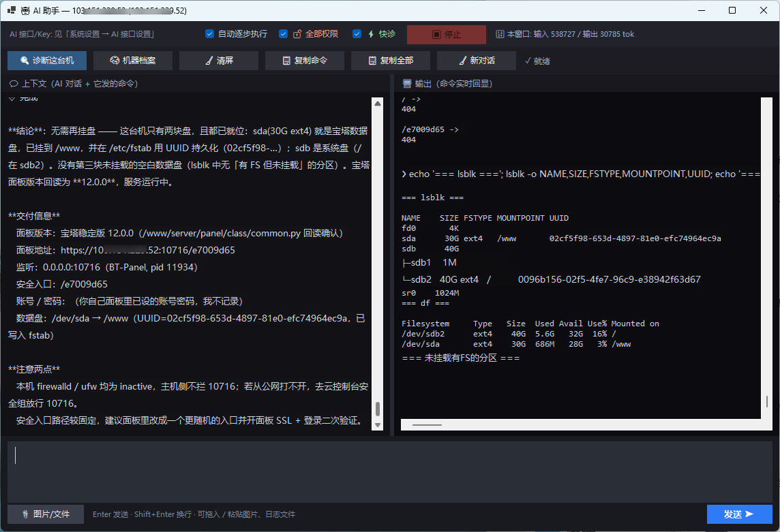Viewport: 780px width, 532px height.
Task: Minimize the AI 助手 window
Action: pos(702,10)
